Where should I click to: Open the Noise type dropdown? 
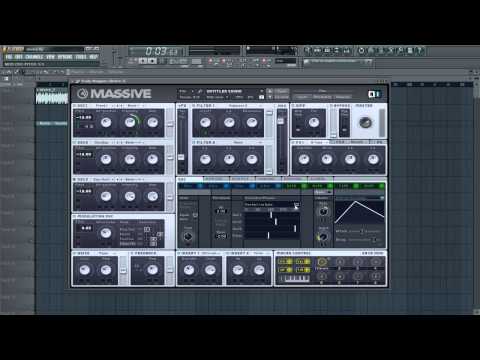click(108, 253)
